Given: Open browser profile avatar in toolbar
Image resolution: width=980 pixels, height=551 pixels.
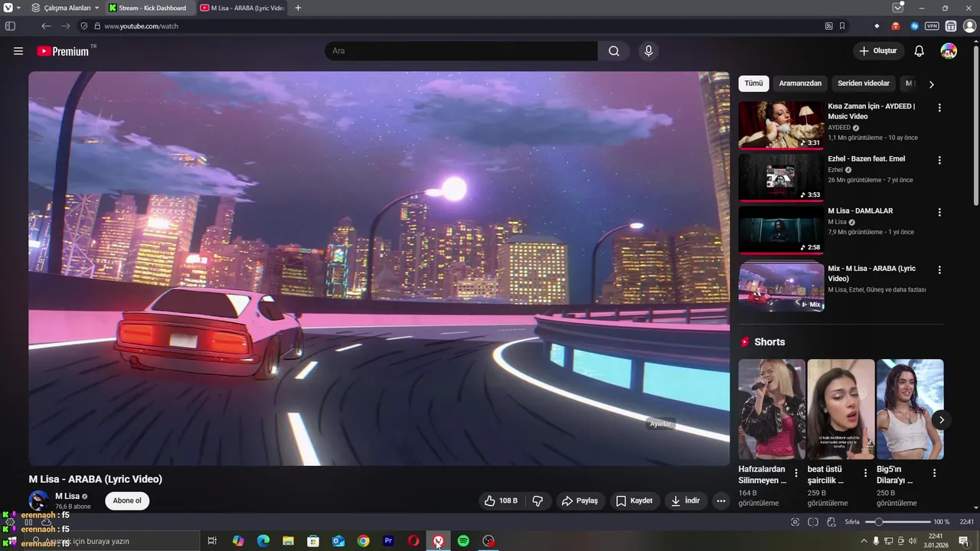Looking at the screenshot, I should click(969, 26).
